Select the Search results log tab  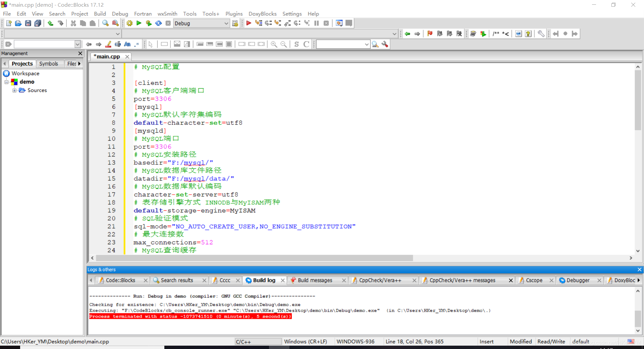(x=177, y=280)
